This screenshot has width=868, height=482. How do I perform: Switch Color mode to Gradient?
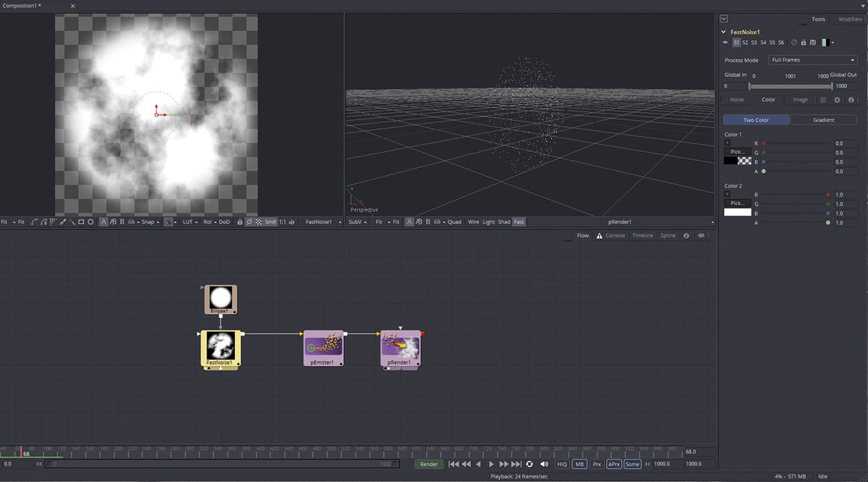pyautogui.click(x=823, y=119)
